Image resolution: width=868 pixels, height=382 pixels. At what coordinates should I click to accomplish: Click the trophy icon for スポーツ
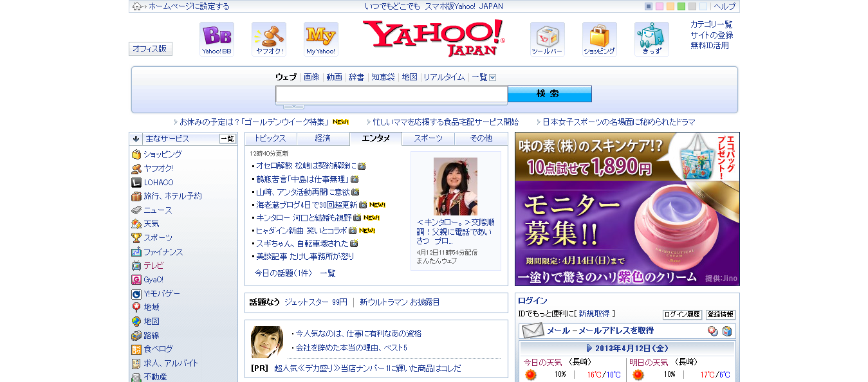(x=136, y=238)
